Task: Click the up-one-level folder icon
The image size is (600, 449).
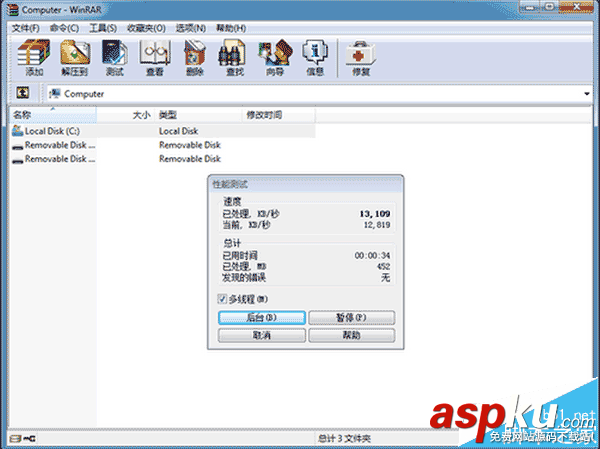Action: coord(23,93)
